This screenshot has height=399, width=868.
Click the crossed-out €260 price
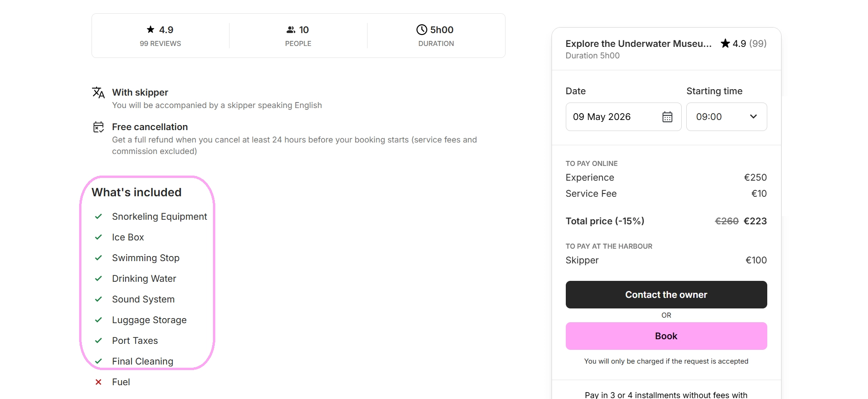point(726,221)
